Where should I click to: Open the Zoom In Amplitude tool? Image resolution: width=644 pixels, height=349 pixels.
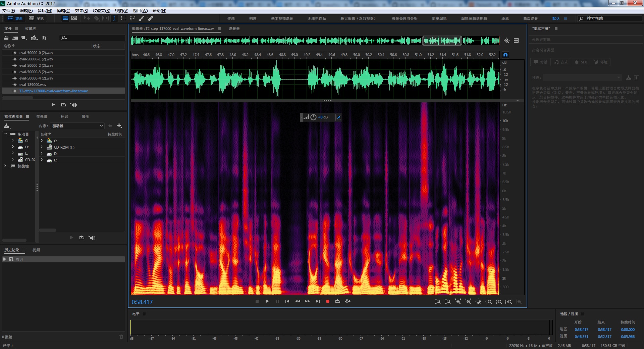click(438, 302)
